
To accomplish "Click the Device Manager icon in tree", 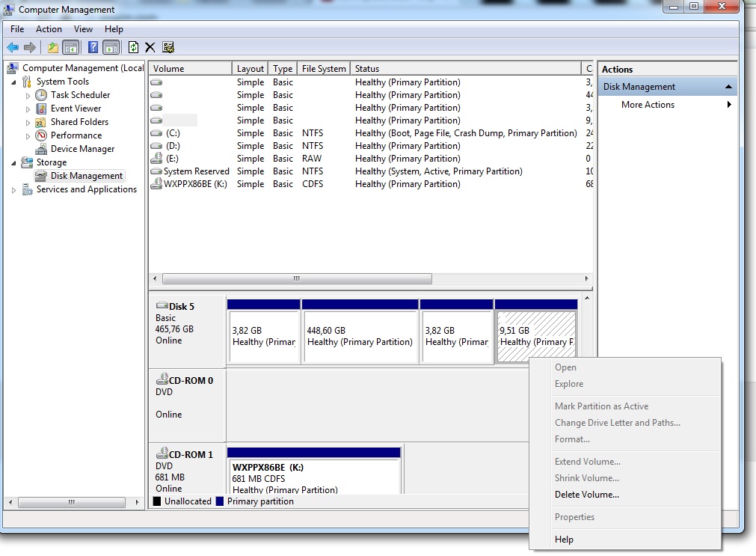I will pos(41,149).
